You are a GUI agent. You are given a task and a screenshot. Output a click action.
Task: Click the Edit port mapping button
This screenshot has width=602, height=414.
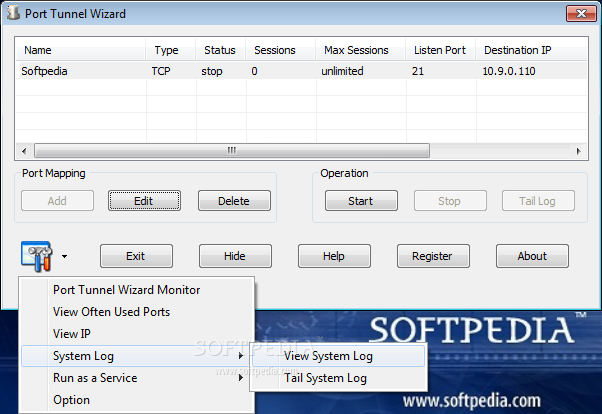[x=144, y=200]
